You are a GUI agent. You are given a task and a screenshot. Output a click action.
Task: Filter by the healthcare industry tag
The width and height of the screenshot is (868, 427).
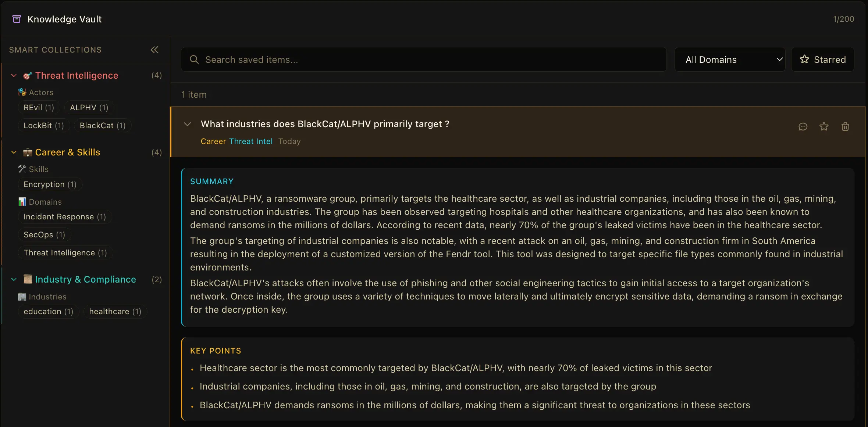click(115, 312)
